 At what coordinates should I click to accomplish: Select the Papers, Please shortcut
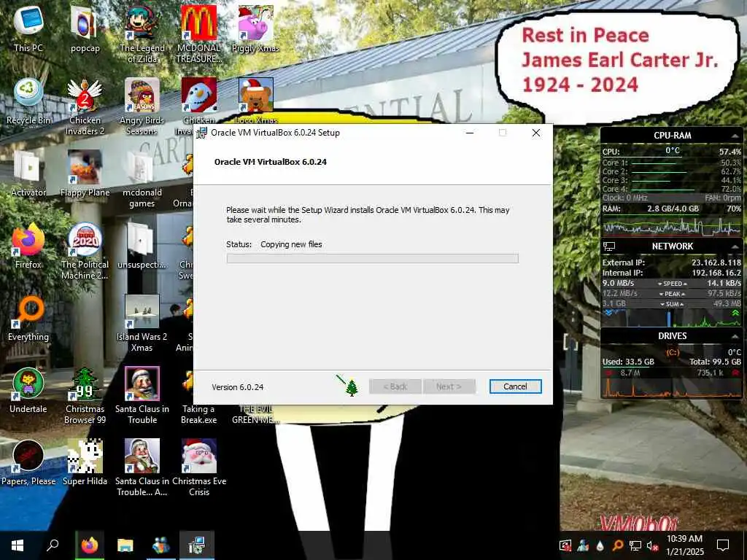tap(28, 462)
